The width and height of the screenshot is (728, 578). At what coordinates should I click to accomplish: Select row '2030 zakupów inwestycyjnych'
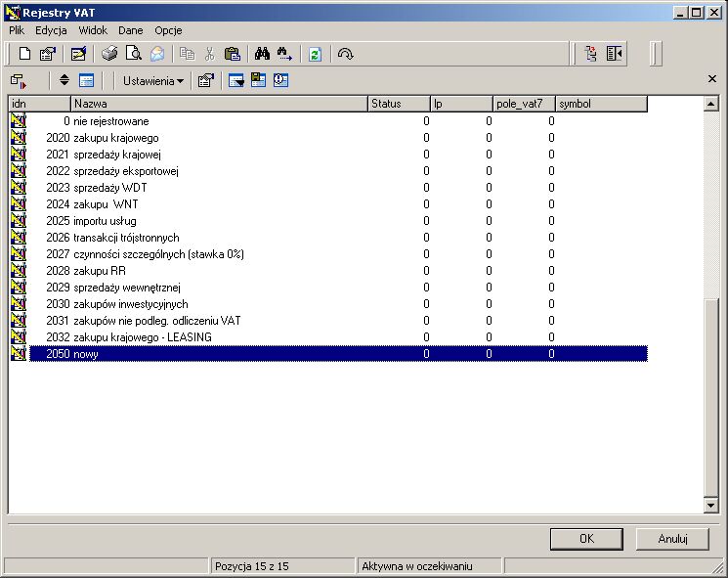327,304
